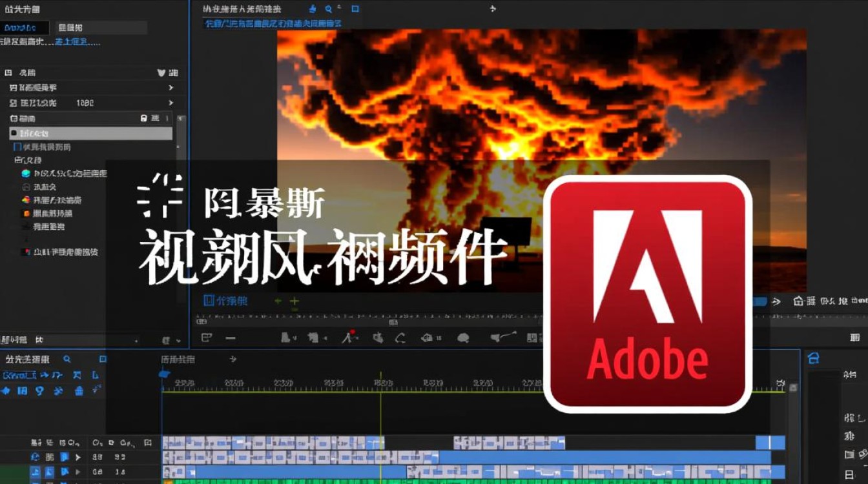Click the curved arrow icon in the preview toolbar

coord(400,338)
